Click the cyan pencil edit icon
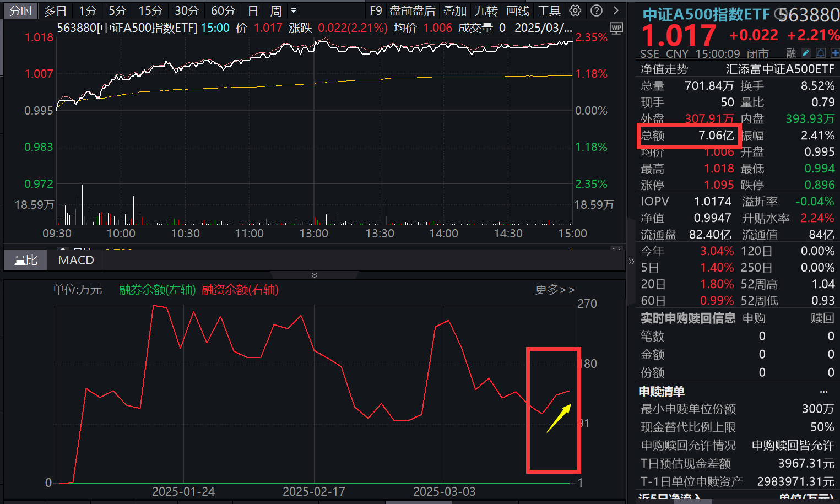The width and height of the screenshot is (840, 504). tap(805, 53)
